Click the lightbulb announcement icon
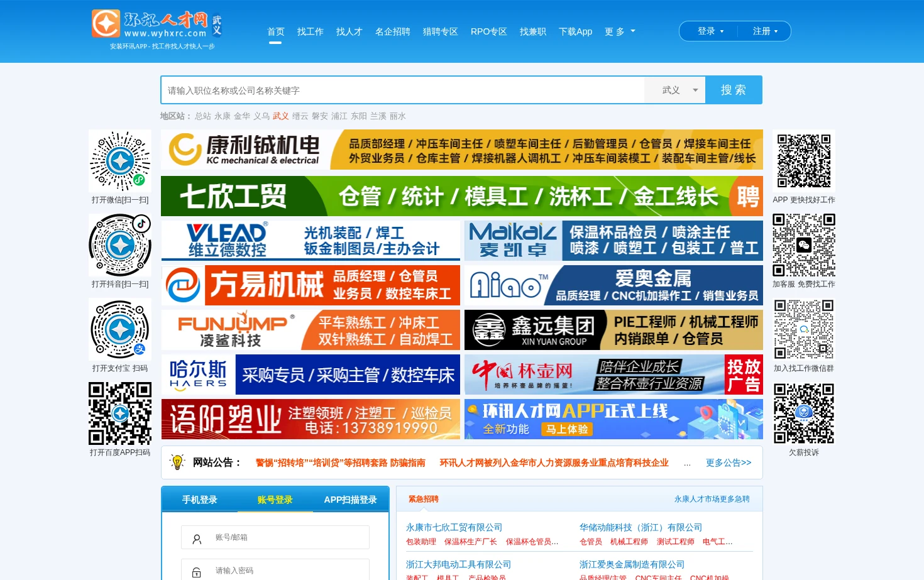Image resolution: width=924 pixels, height=580 pixels. click(177, 462)
